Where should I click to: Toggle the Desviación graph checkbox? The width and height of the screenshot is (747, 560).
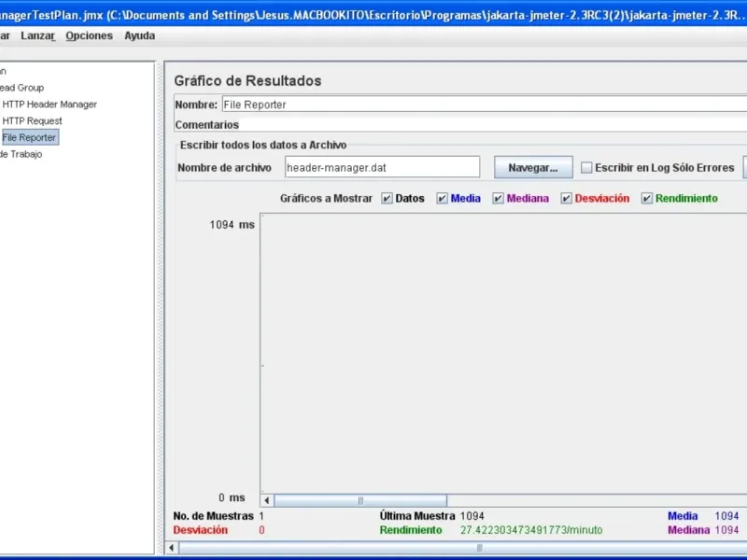click(566, 199)
